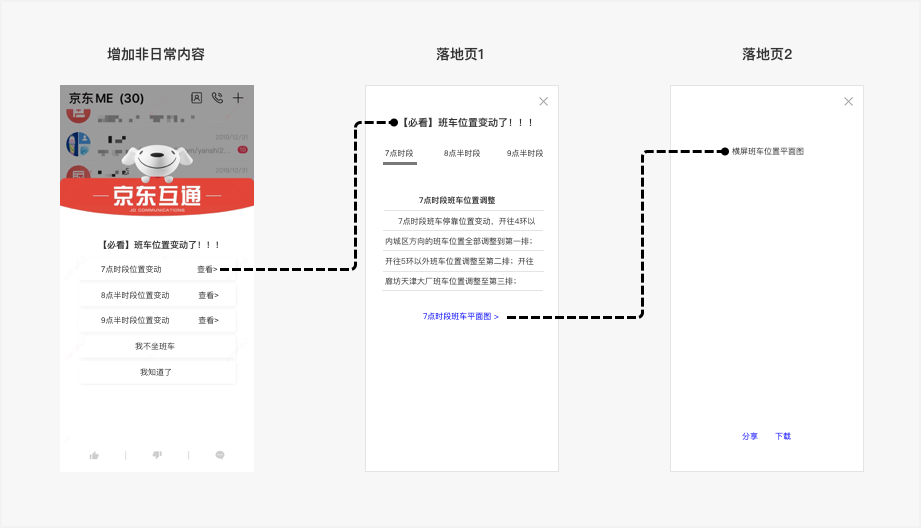Select the 9点半时段 tab

click(525, 153)
